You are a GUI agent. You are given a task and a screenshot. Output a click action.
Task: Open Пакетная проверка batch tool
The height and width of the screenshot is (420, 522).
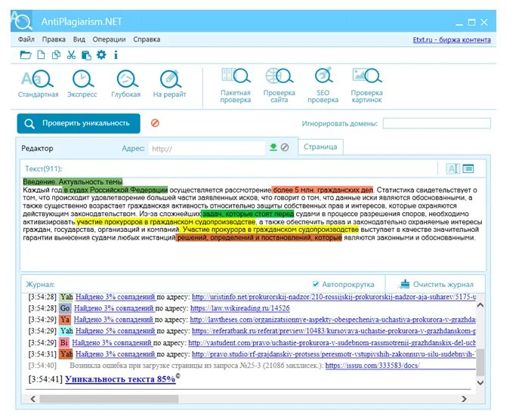point(236,85)
